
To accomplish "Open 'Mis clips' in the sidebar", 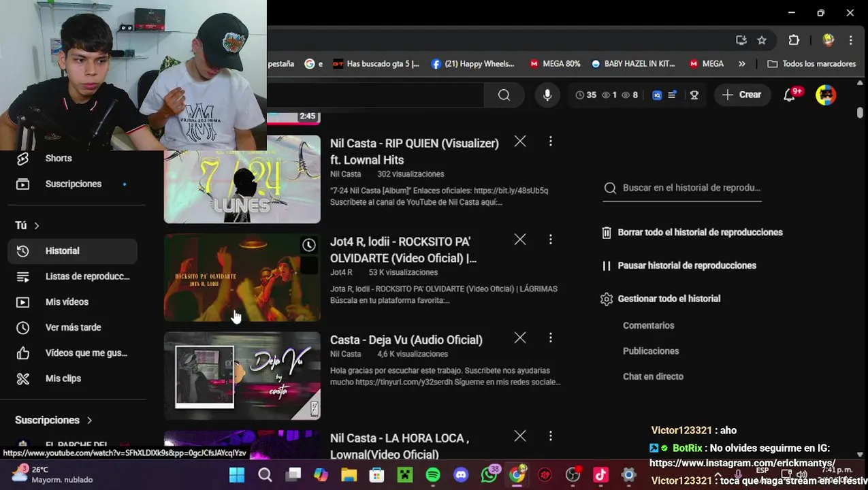I will click(73, 378).
